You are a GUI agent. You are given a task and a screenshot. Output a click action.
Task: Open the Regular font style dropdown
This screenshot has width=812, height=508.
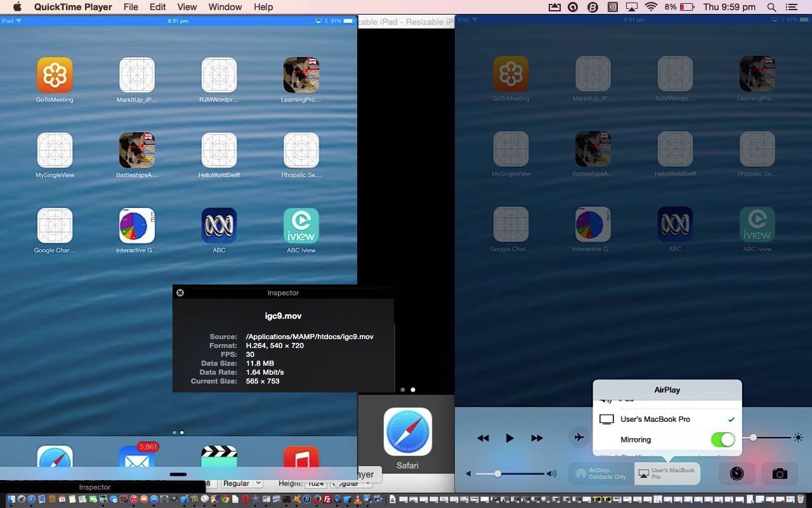(x=242, y=483)
